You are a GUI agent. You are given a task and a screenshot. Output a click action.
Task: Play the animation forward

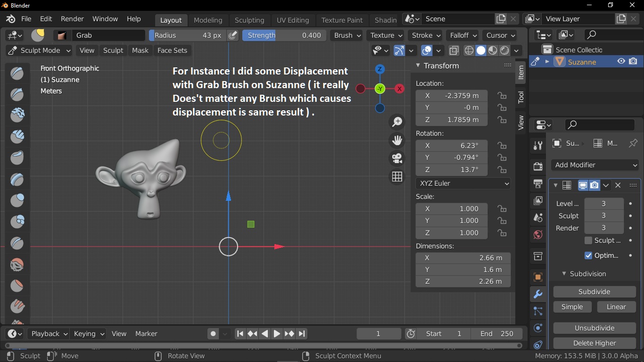coord(277,334)
